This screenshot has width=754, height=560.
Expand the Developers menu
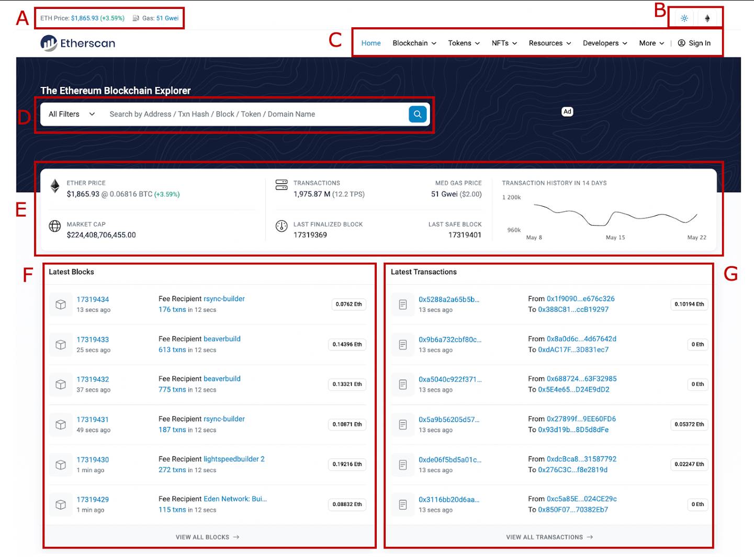[x=605, y=43]
